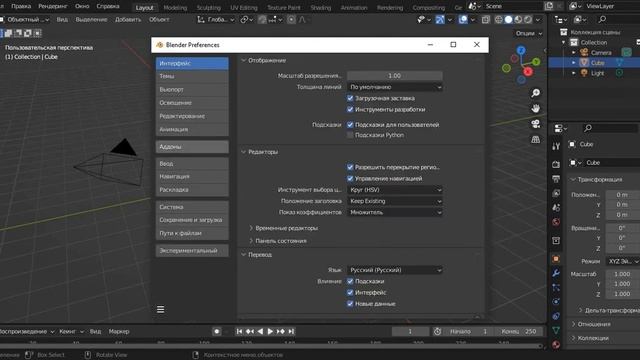Open the Output properties tab icon
The width and height of the screenshot is (640, 360).
pyautogui.click(x=556, y=179)
